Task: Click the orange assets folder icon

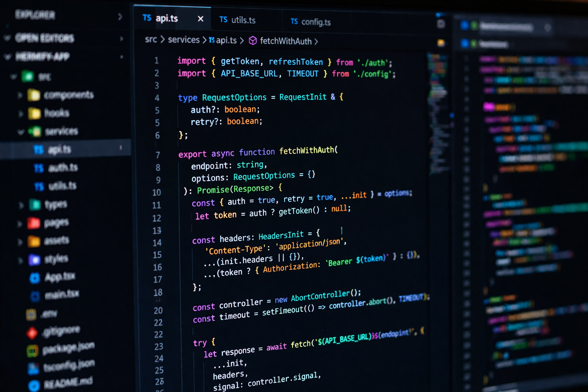Action: [34, 242]
